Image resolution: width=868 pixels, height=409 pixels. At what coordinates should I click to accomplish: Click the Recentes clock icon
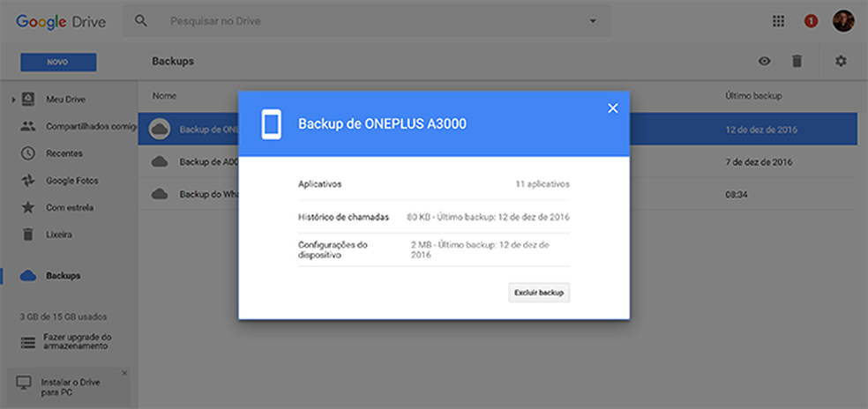coord(27,153)
